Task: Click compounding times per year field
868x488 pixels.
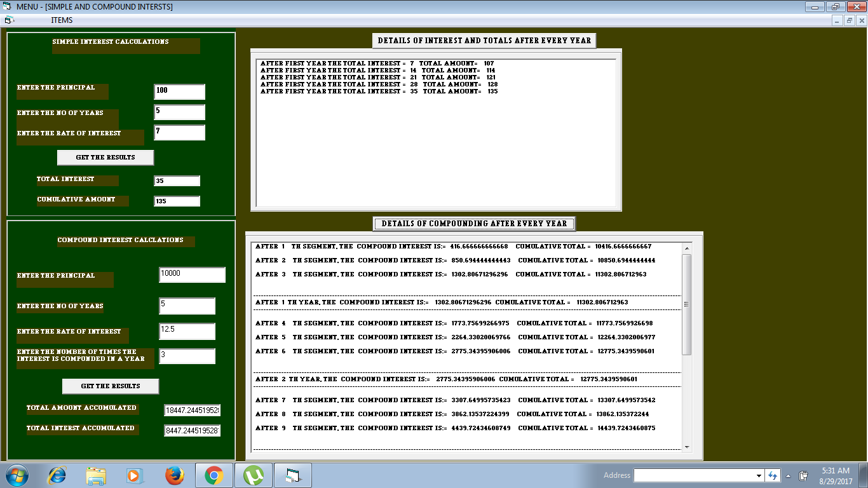Action: 187,356
